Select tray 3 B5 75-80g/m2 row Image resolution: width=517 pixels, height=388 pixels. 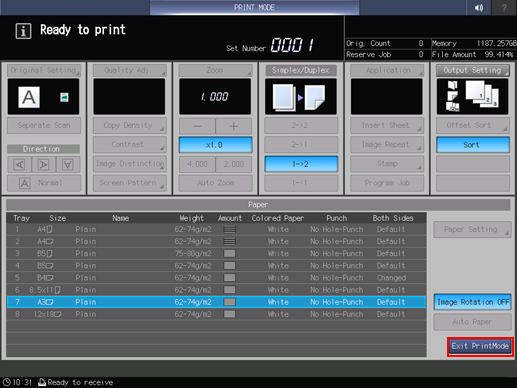click(216, 254)
